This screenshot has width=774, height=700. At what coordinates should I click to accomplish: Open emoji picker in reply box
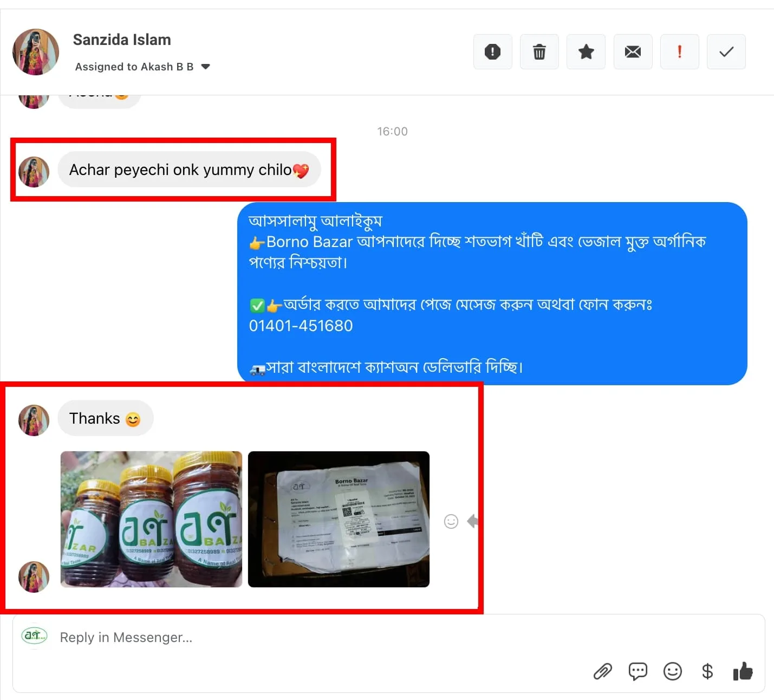(673, 672)
